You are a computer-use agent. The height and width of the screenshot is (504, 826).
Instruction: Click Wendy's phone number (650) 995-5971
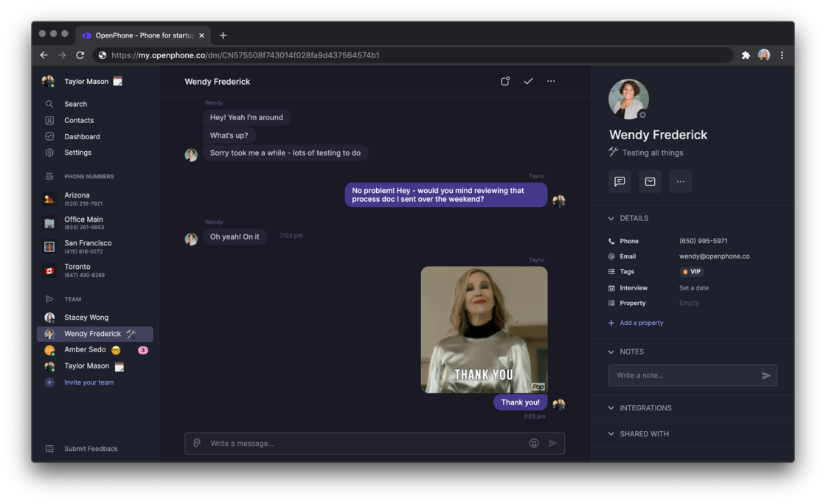point(704,242)
